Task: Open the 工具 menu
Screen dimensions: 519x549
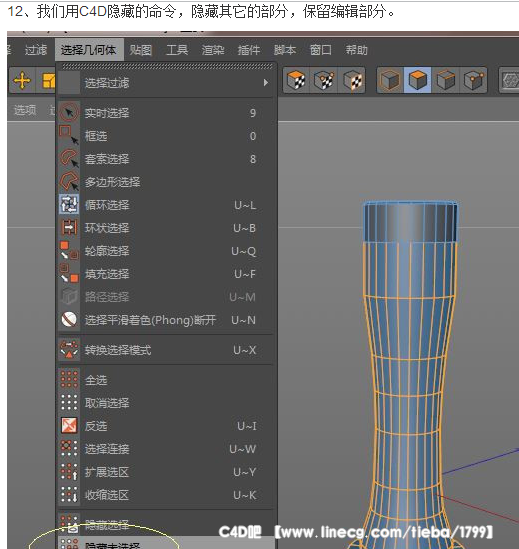Action: point(177,50)
